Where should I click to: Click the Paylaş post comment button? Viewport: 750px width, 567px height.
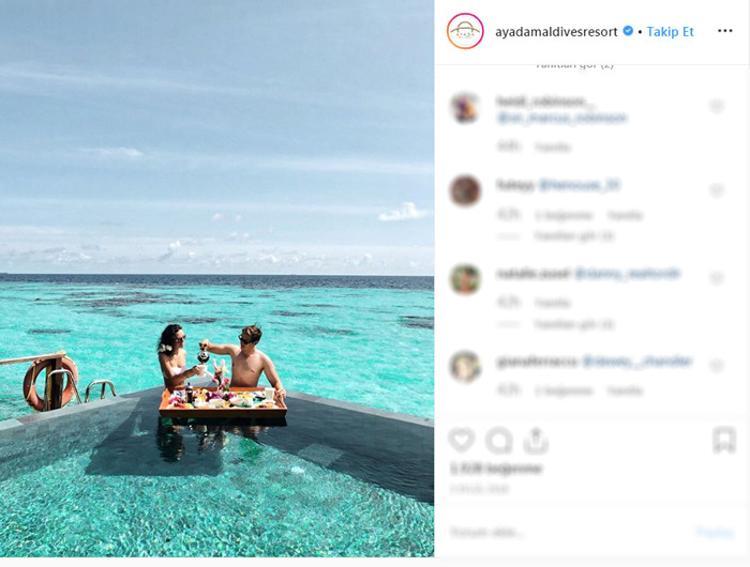click(715, 532)
